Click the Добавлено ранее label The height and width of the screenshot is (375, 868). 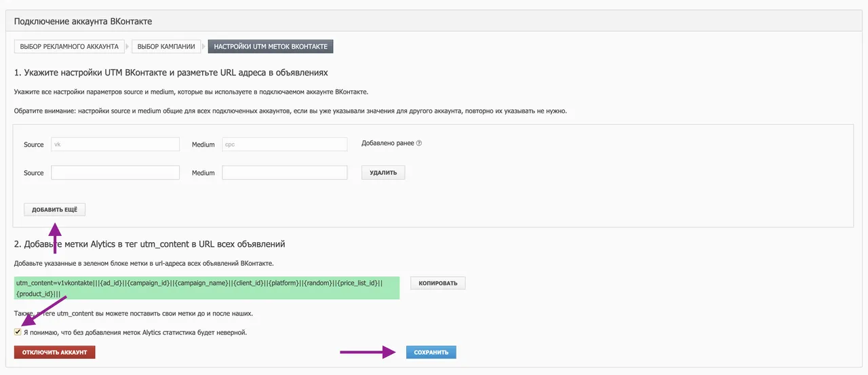(x=388, y=144)
